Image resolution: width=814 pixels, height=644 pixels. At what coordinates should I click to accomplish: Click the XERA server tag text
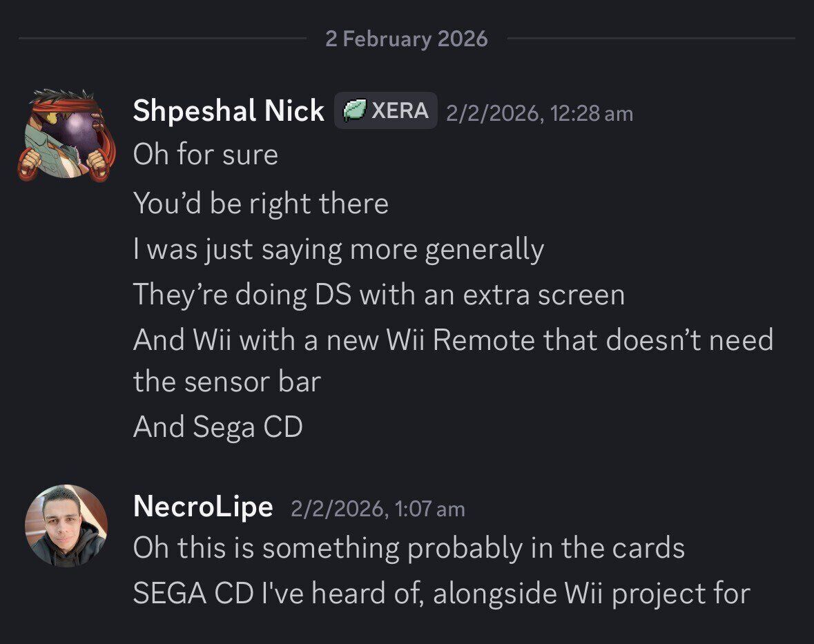point(400,110)
